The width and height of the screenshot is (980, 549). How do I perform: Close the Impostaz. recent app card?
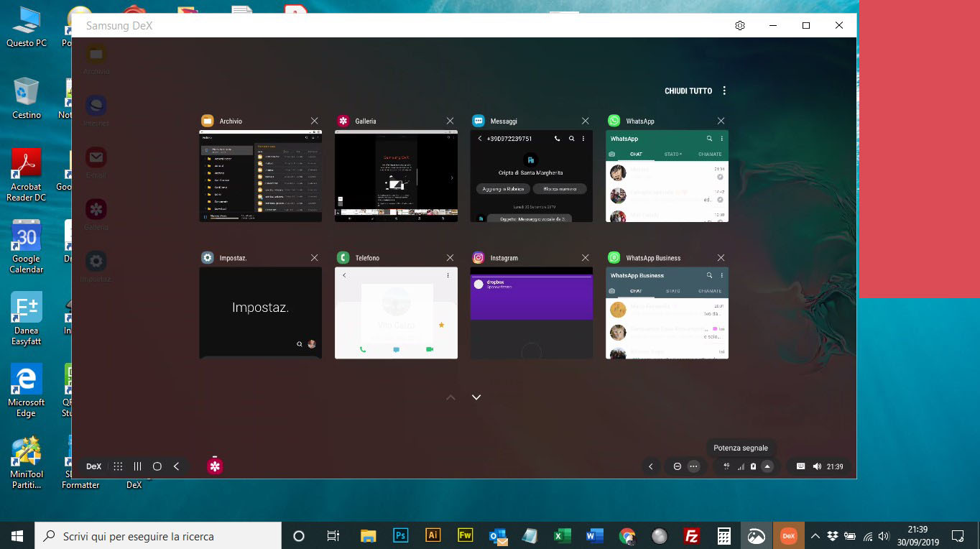pyautogui.click(x=314, y=257)
